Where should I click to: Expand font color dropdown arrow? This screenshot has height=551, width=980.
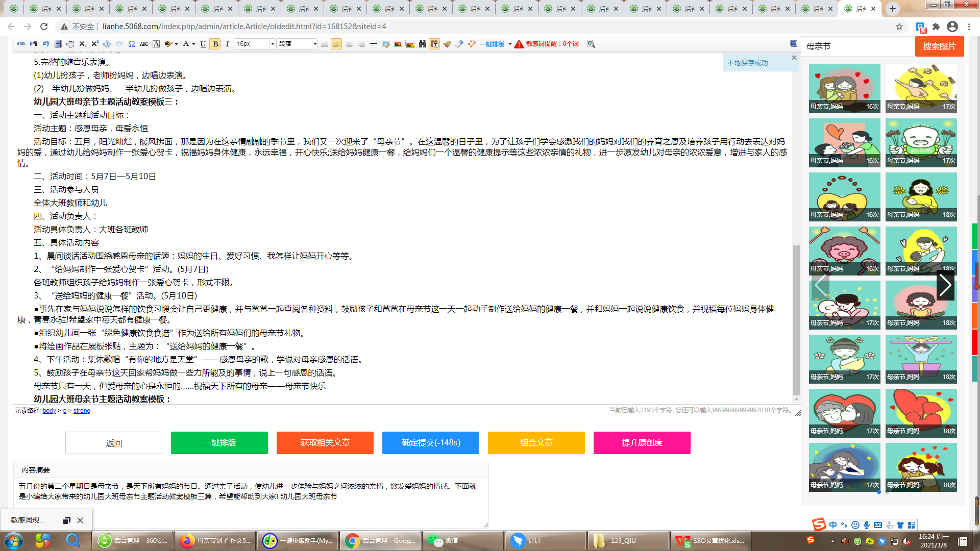193,44
